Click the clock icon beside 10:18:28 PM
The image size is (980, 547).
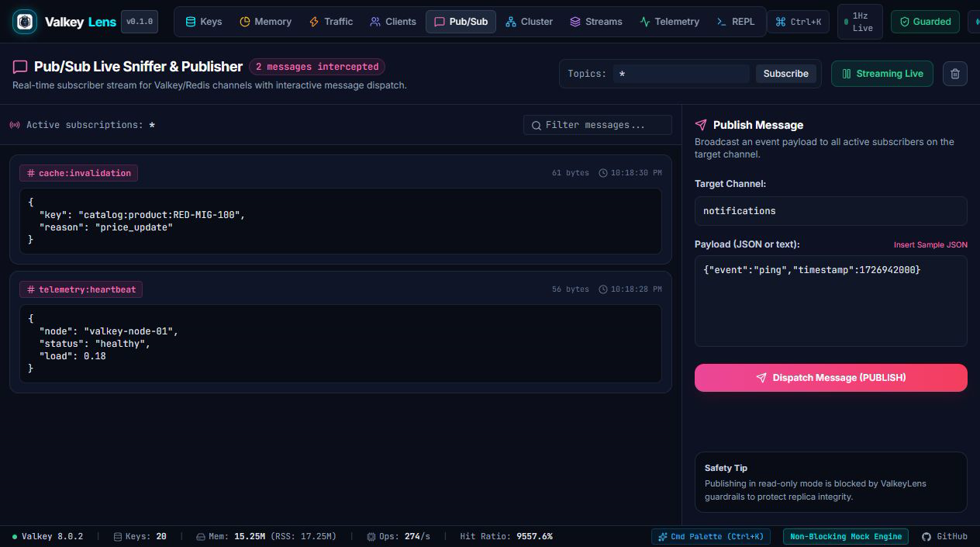604,289
